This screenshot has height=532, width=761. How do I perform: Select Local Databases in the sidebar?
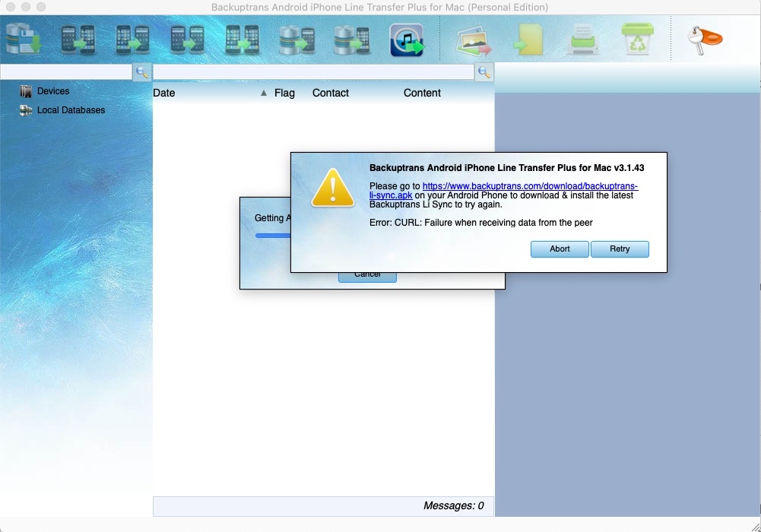click(x=71, y=110)
